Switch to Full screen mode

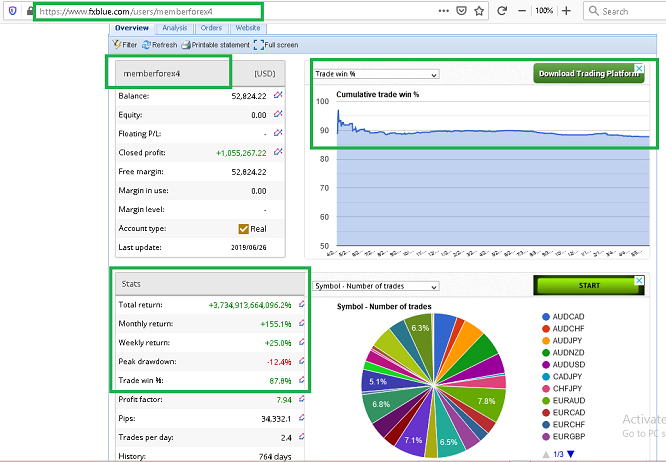[259, 45]
